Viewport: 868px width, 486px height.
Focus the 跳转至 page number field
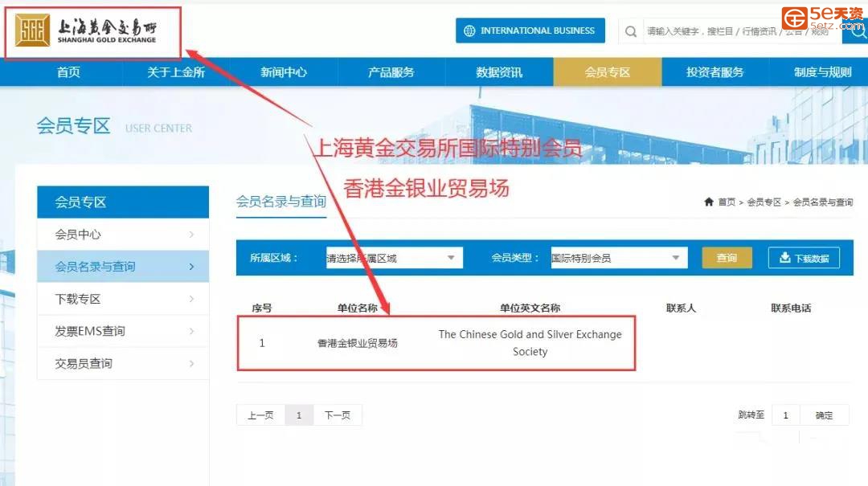(785, 415)
